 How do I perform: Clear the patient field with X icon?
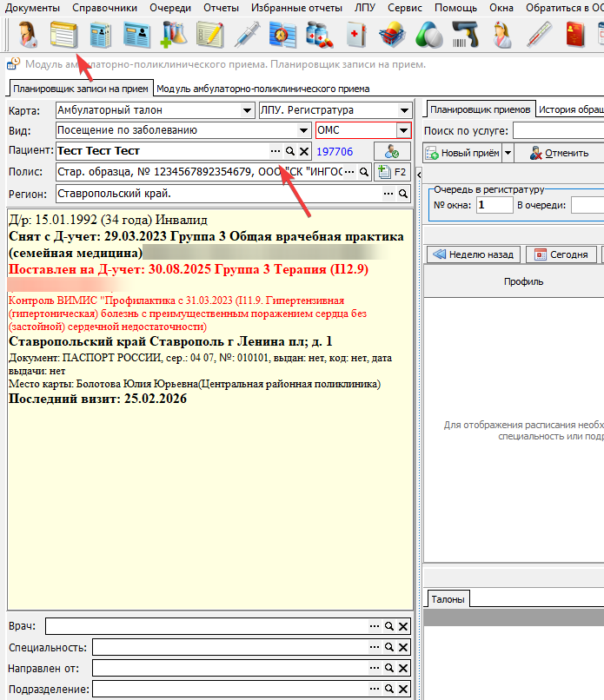[304, 151]
